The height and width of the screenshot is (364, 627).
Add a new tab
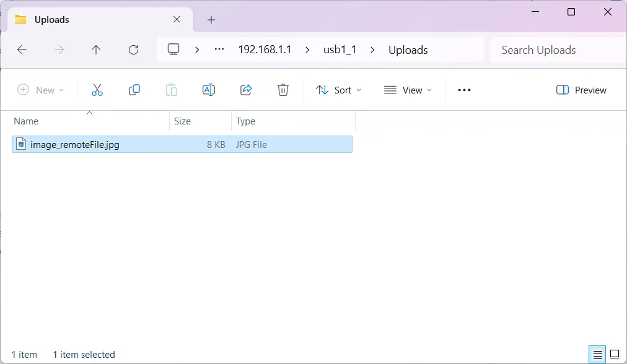211,20
